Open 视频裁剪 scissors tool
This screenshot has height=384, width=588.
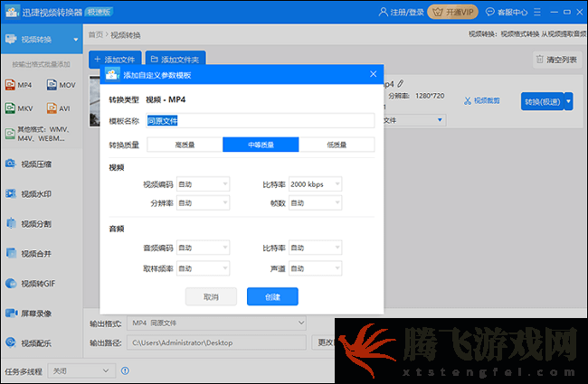(x=482, y=101)
